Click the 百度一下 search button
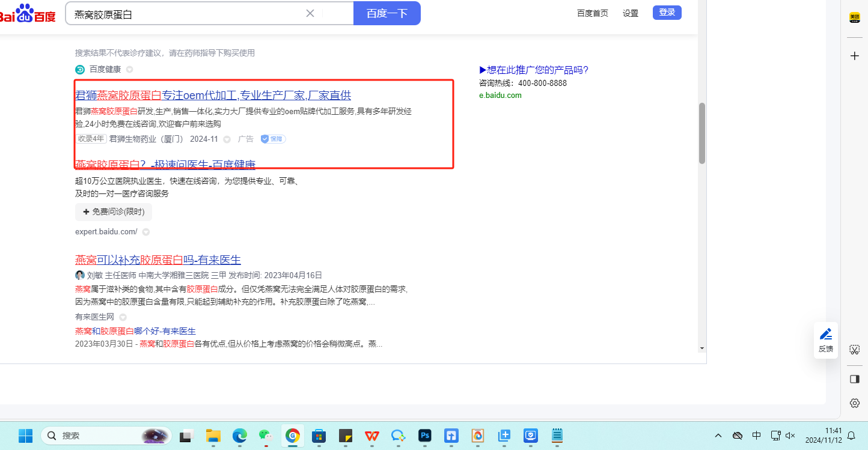 (x=387, y=13)
